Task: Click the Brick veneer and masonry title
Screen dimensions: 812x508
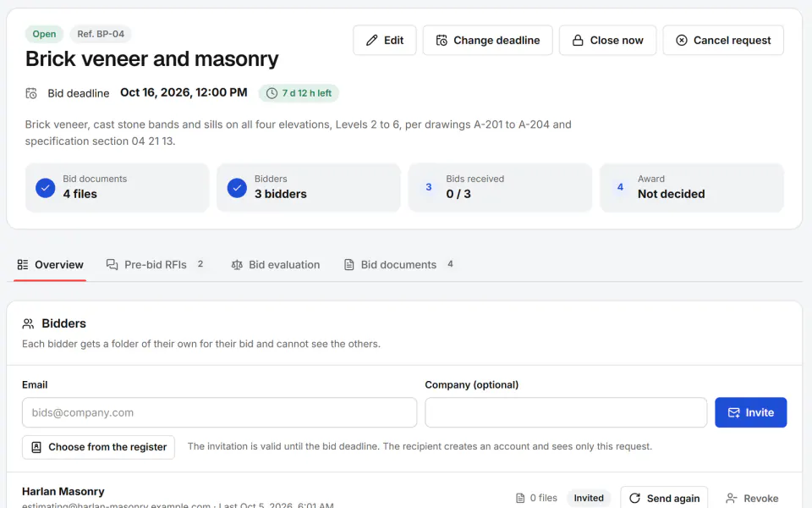Action: (151, 59)
